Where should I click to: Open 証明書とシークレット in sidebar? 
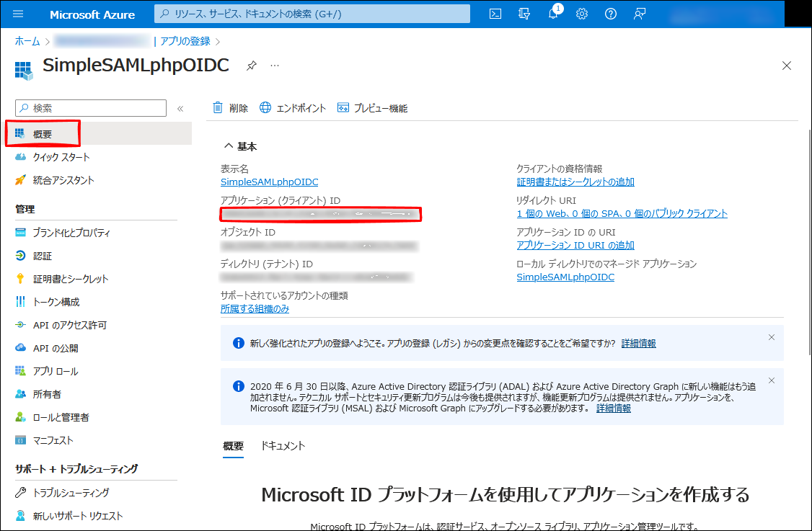click(x=71, y=279)
